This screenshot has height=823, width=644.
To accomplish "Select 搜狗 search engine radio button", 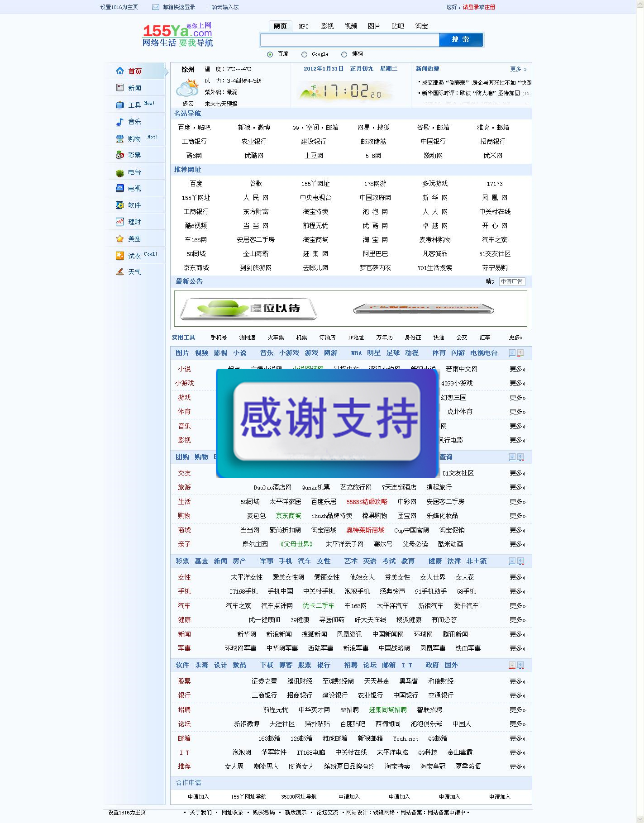I will [x=344, y=54].
